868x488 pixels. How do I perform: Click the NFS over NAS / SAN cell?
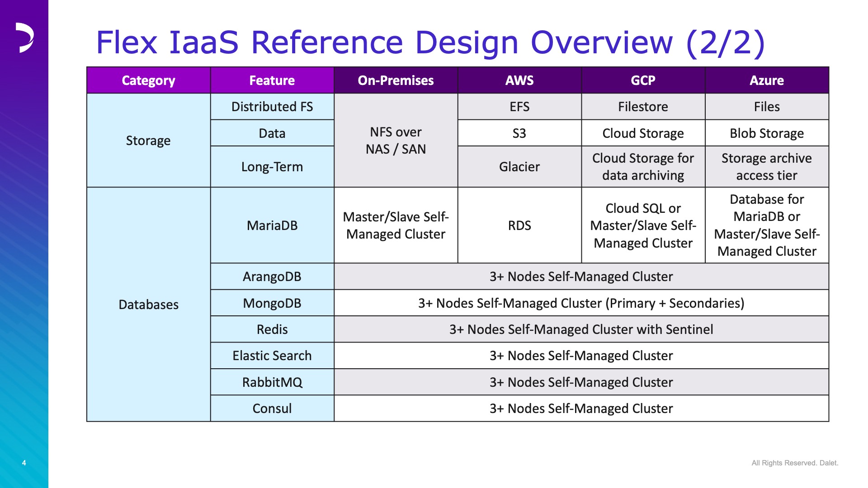coord(396,141)
